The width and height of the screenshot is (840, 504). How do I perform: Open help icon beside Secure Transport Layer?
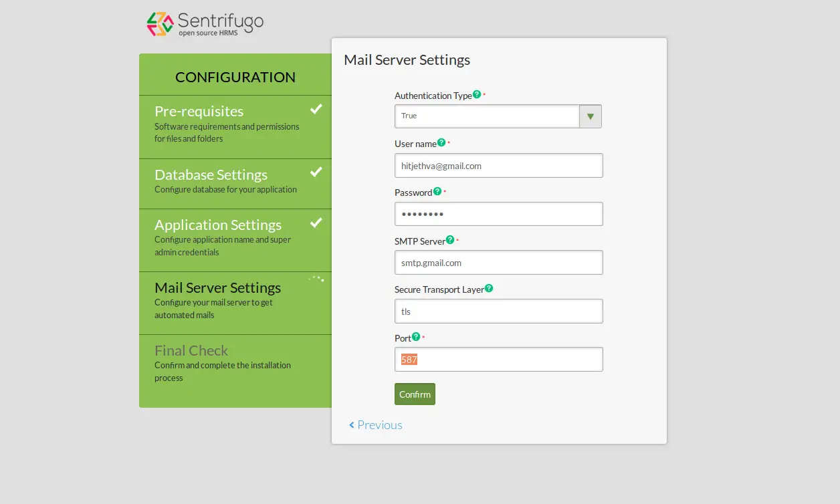(x=489, y=288)
